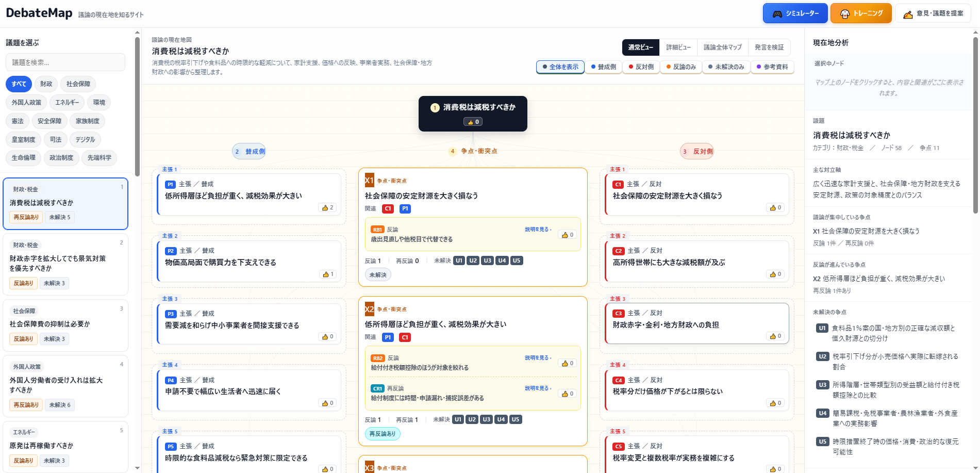Filter topics by 社会保障 chip
Screen dimensions: 980x473
[78, 84]
